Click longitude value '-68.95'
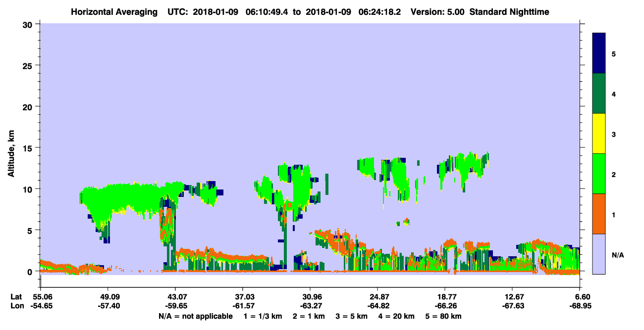 [x=580, y=306]
